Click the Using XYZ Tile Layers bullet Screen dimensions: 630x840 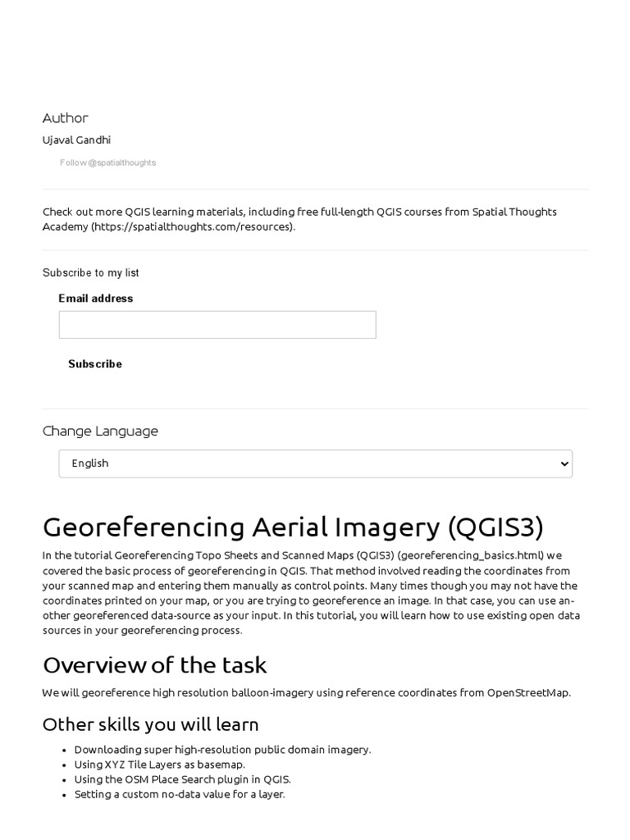pyautogui.click(x=159, y=765)
